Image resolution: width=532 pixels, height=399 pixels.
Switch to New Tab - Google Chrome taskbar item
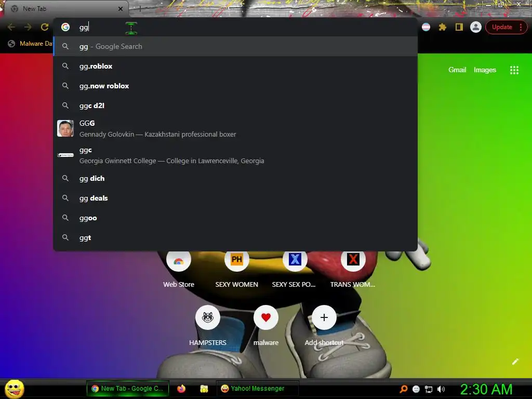coord(128,389)
